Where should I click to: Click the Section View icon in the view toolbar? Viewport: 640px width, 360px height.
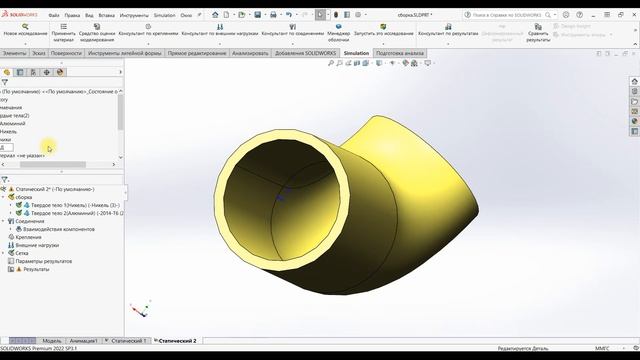(x=357, y=63)
